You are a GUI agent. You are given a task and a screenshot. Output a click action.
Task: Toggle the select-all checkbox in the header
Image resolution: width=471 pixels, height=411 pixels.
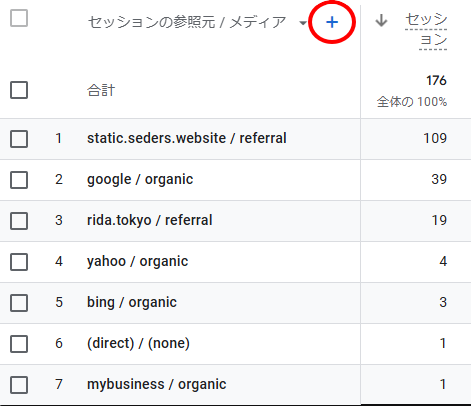click(19, 18)
